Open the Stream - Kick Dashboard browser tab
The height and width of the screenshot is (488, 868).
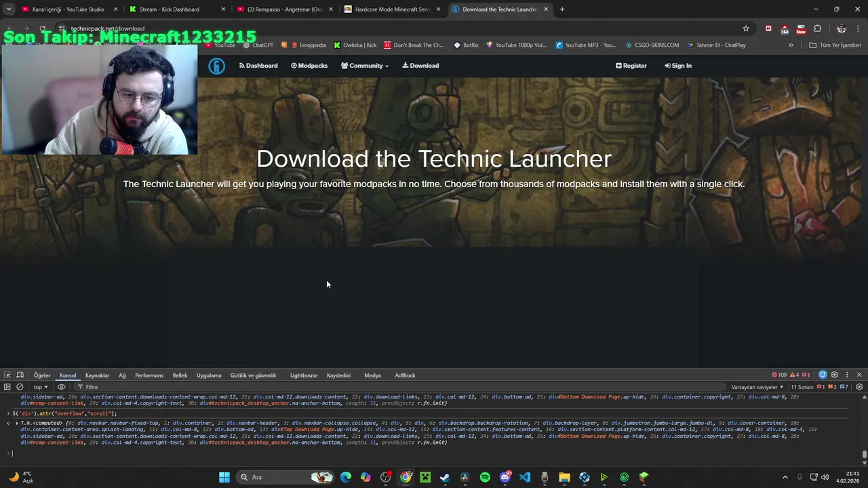176,9
